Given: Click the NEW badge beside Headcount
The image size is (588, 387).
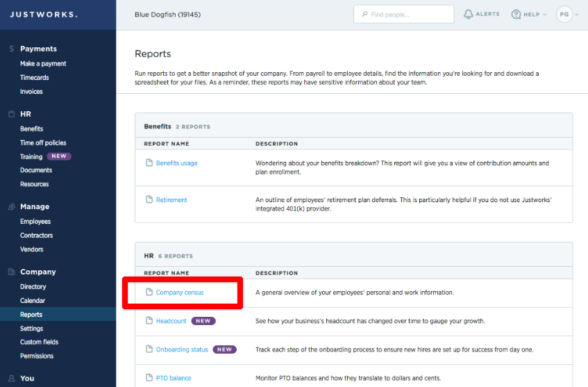Looking at the screenshot, I should tap(203, 321).
